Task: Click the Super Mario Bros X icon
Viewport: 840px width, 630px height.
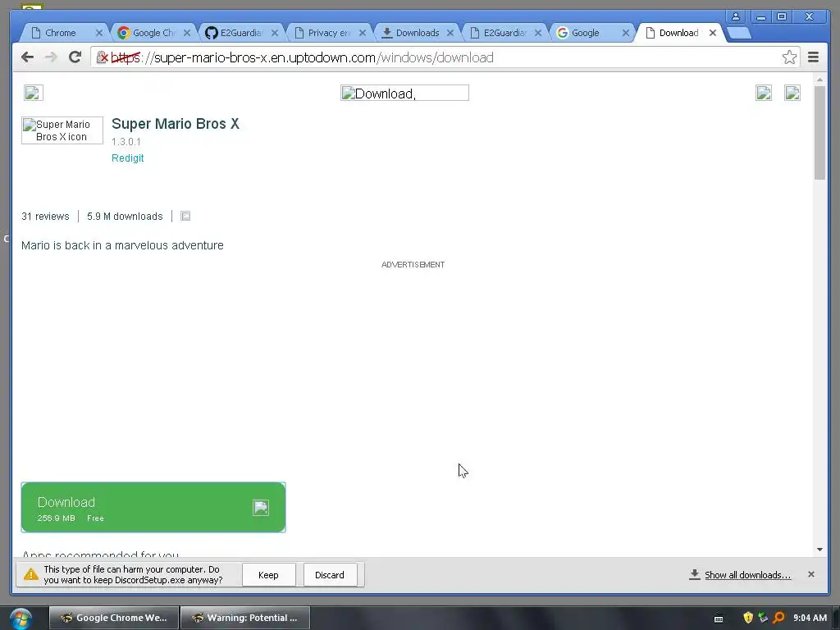Action: [x=62, y=130]
